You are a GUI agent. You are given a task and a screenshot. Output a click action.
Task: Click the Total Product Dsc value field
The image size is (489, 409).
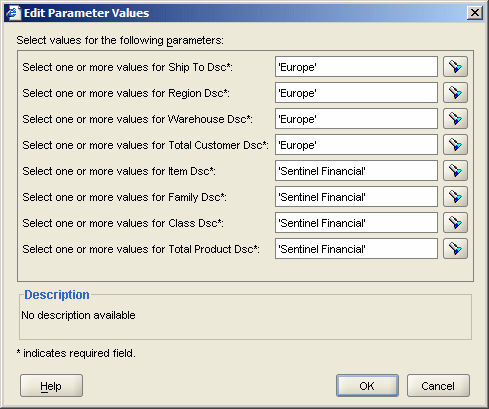tap(356, 249)
